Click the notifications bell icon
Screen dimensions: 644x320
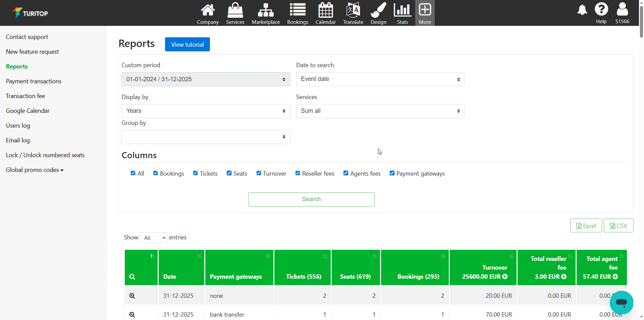582,10
